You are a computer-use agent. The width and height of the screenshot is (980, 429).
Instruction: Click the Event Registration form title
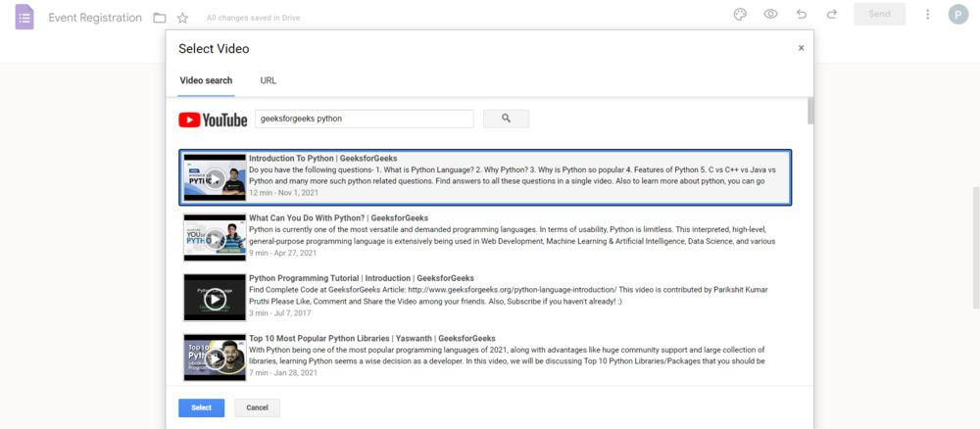click(95, 18)
